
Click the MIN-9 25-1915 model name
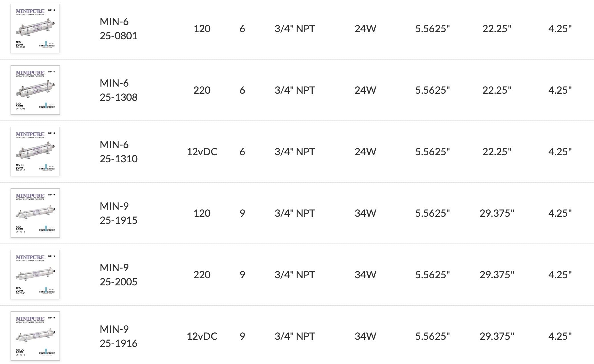118,213
